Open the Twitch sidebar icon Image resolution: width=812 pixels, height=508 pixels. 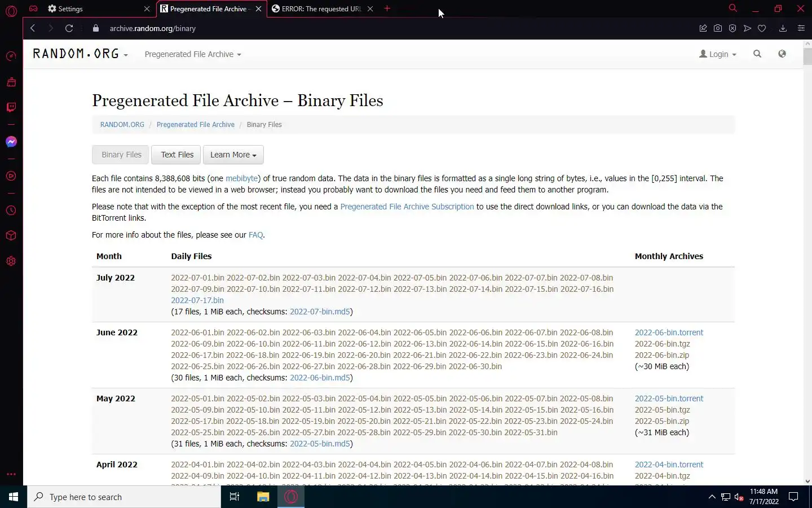(x=11, y=107)
